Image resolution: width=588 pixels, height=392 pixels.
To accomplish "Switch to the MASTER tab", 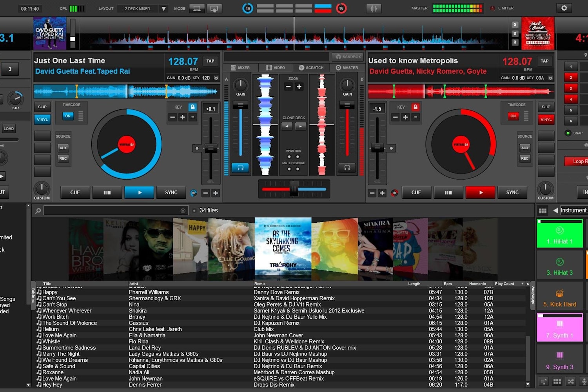I will 347,67.
